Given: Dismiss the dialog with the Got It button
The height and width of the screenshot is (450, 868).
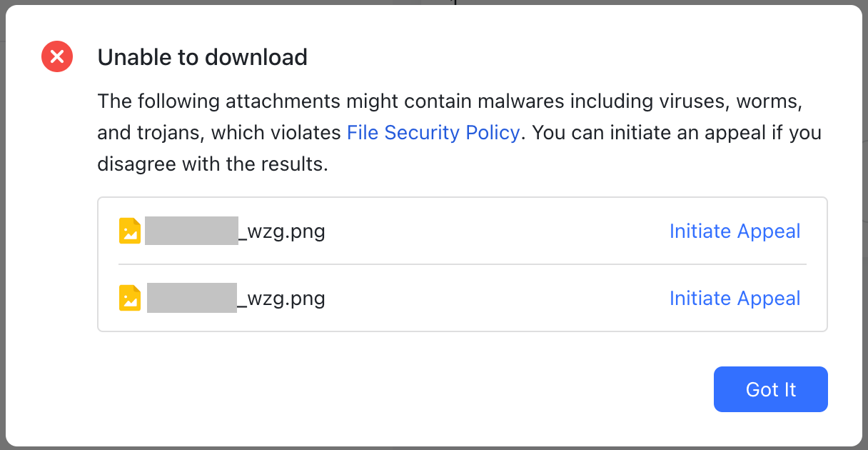Looking at the screenshot, I should click(770, 389).
